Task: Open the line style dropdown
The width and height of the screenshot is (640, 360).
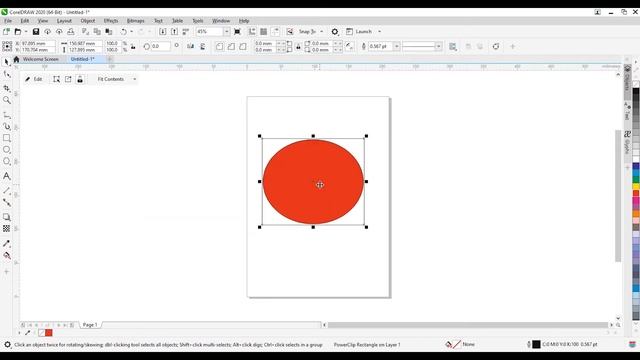Action: pos(438,47)
